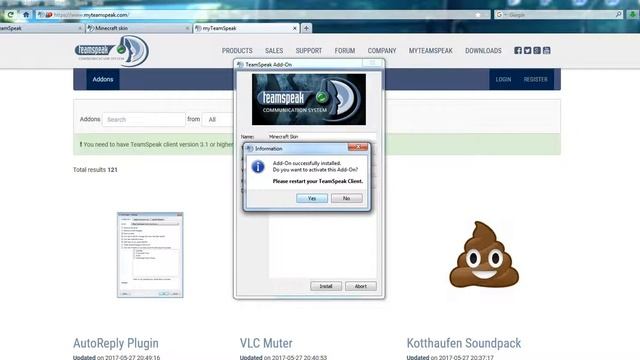Click the green download arrow icon

point(632,14)
